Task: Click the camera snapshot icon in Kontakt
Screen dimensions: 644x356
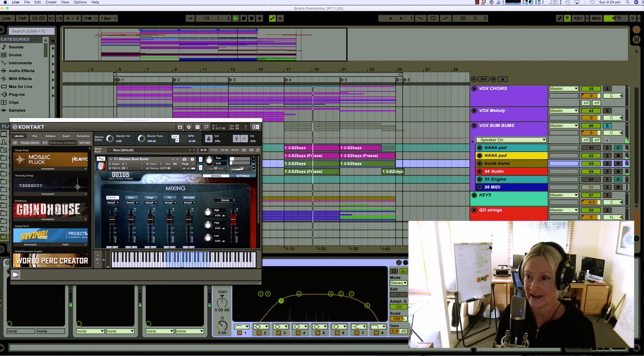Action: pos(184,159)
